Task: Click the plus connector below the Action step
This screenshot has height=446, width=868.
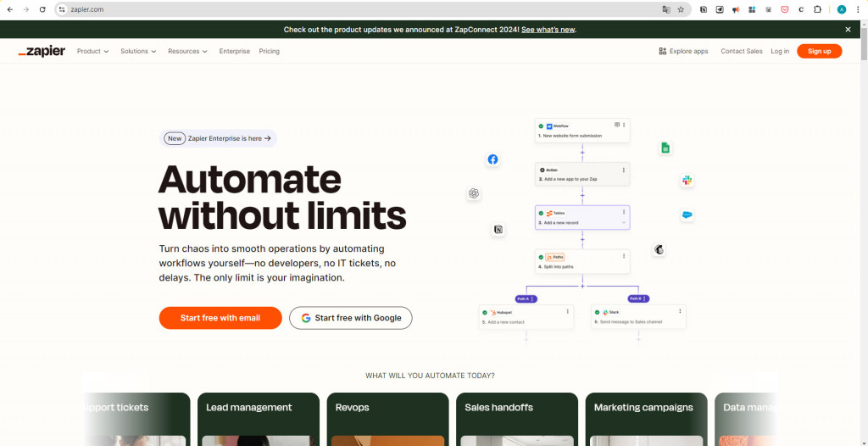Action: point(582,196)
